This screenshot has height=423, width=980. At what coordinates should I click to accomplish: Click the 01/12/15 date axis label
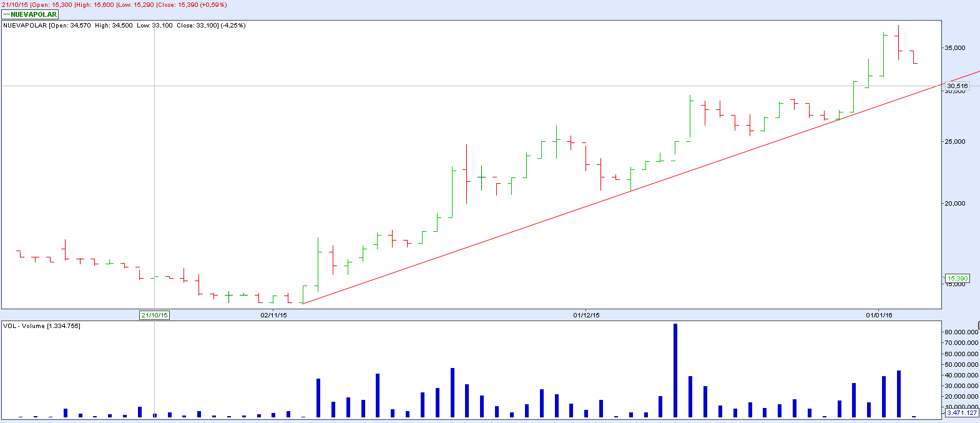[586, 315]
